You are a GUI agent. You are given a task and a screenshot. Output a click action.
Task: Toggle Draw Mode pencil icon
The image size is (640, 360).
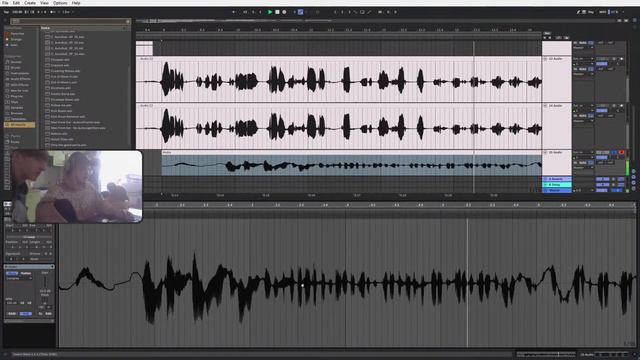coord(578,12)
